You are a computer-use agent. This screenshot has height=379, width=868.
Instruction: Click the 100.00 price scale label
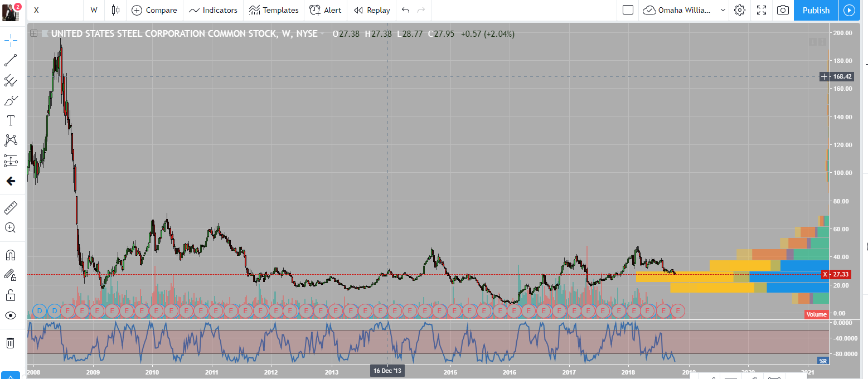click(843, 173)
